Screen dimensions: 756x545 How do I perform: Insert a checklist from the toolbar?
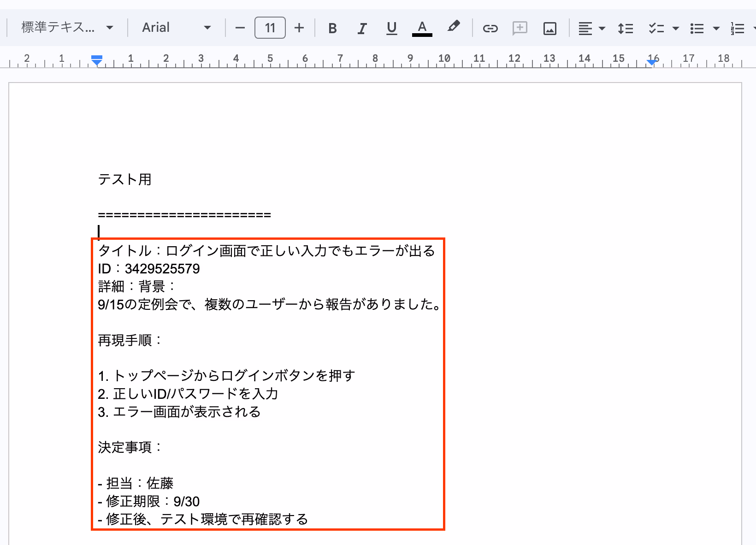pyautogui.click(x=656, y=28)
